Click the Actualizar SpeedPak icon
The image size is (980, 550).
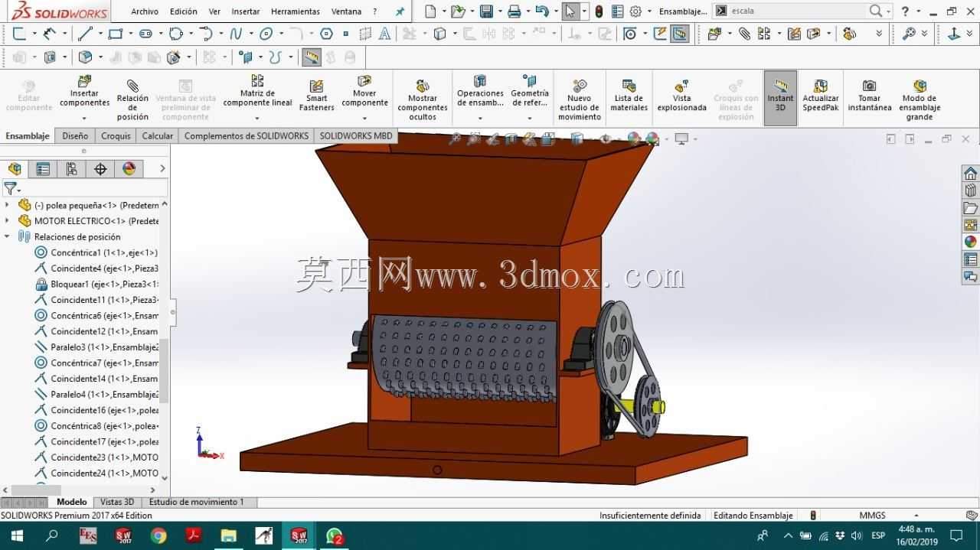[821, 86]
